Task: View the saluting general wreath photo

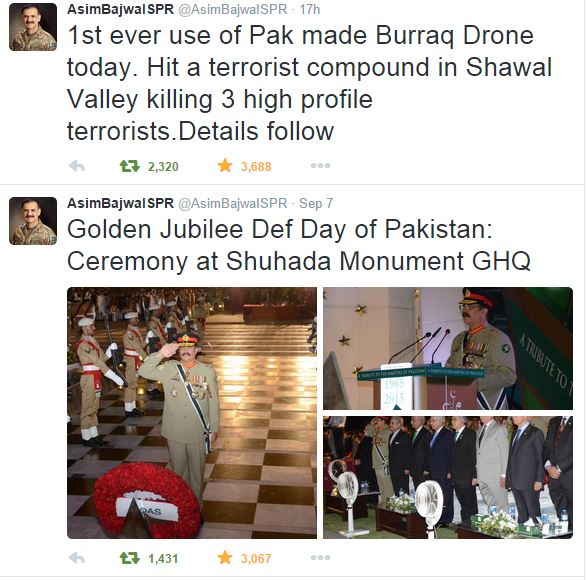Action: tap(192, 413)
